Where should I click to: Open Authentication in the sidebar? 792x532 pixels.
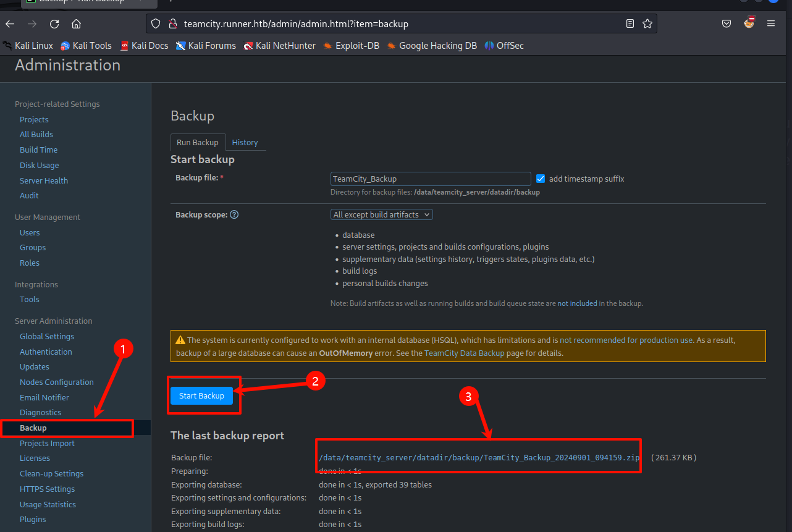point(46,352)
